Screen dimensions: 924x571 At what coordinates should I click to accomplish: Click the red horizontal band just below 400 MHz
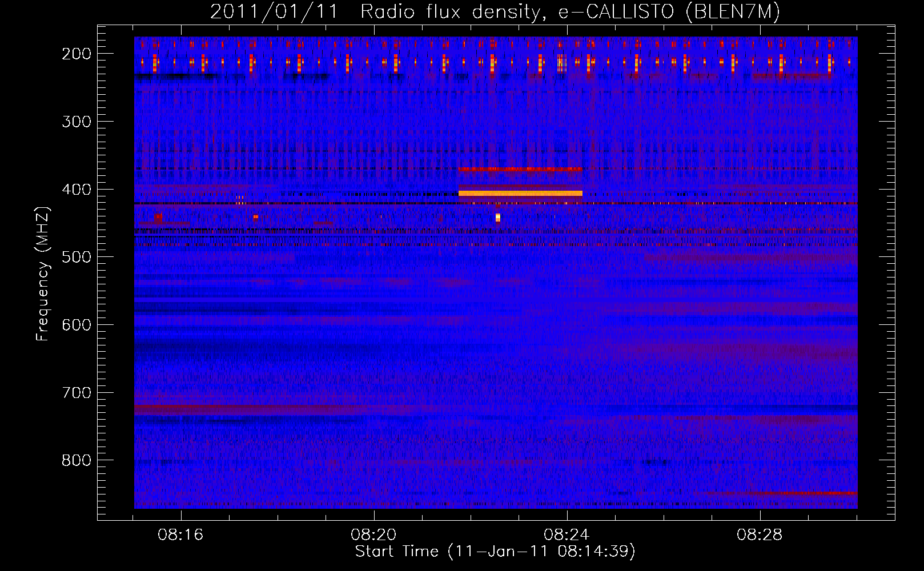[x=520, y=169]
